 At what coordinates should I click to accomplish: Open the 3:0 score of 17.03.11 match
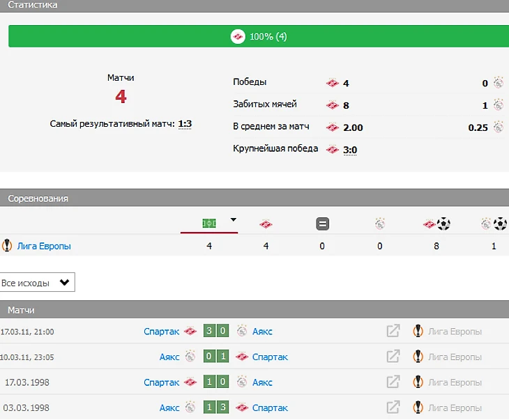point(216,331)
